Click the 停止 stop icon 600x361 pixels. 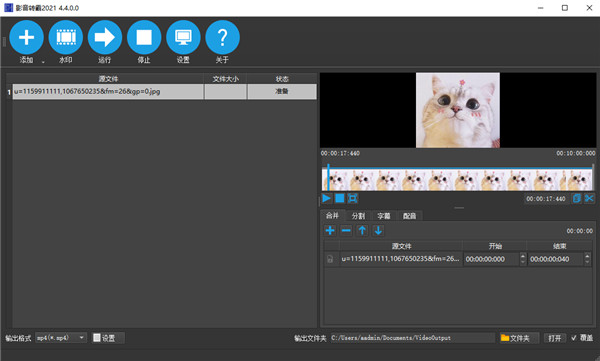pyautogui.click(x=144, y=37)
